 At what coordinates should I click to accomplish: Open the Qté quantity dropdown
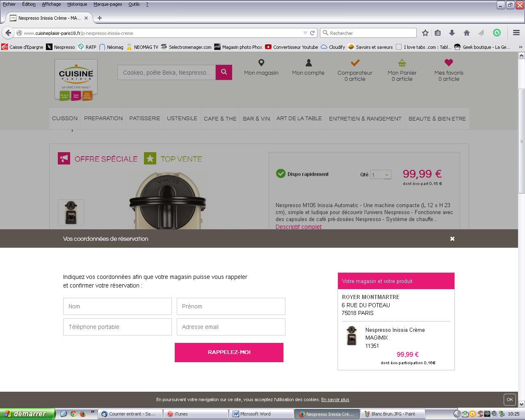click(381, 175)
